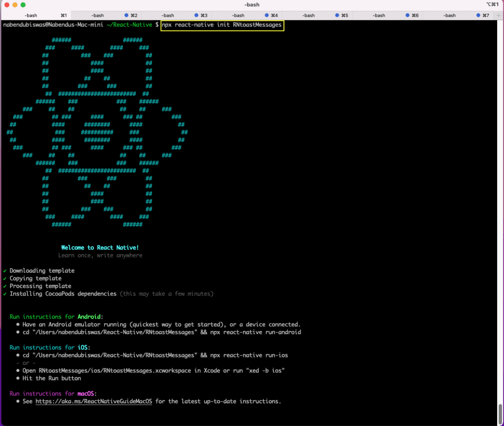Click the checkmark beside Processing template
Image resolution: width=504 pixels, height=426 pixels.
(4, 286)
